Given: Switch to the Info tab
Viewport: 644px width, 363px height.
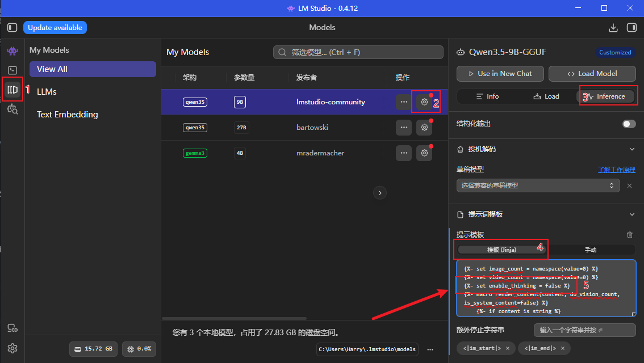Looking at the screenshot, I should tap(487, 96).
